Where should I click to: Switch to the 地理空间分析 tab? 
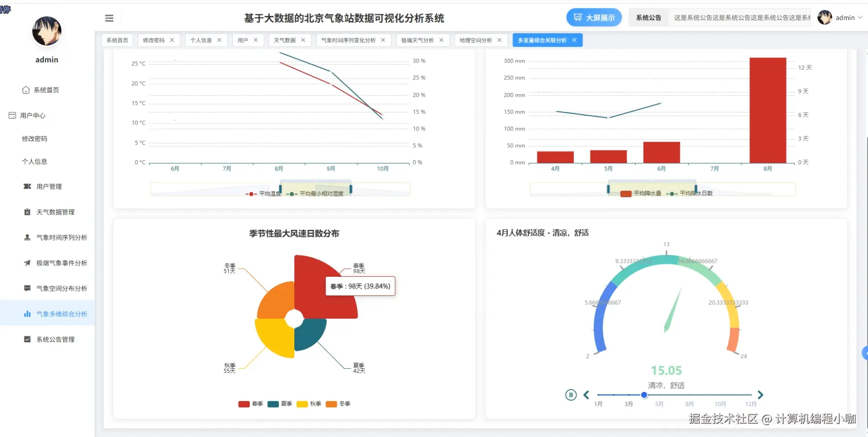pyautogui.click(x=476, y=40)
